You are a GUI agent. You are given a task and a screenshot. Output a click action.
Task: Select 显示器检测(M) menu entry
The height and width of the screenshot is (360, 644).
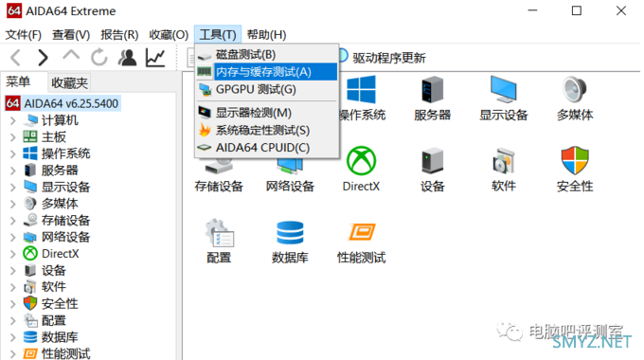(267, 113)
